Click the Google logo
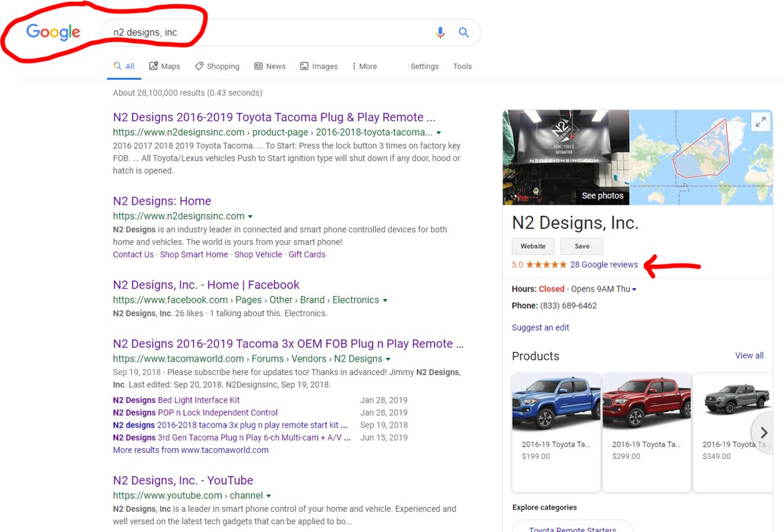Screen dimensions: 784x532 [x=53, y=32]
